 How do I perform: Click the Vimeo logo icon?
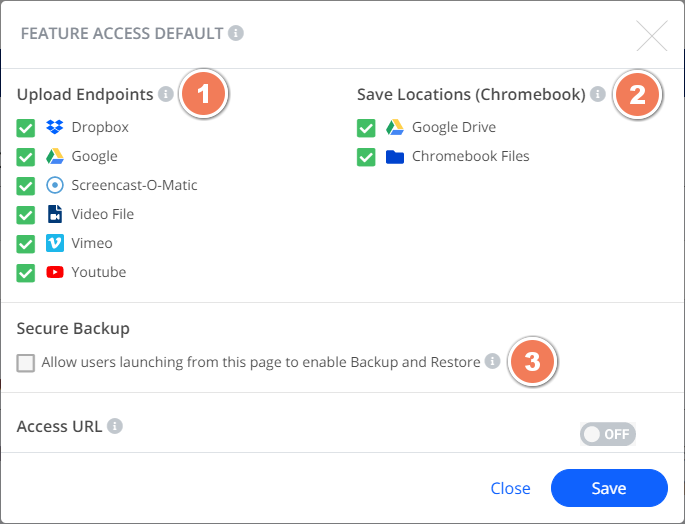[55, 243]
